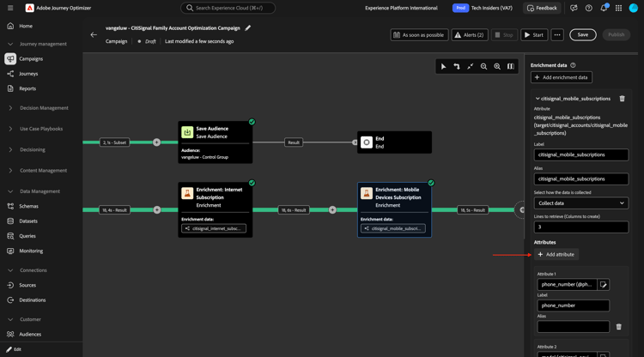This screenshot has width=644, height=357.
Task: Add activity after the 18, 6s - Result transition
Action: pos(332,209)
